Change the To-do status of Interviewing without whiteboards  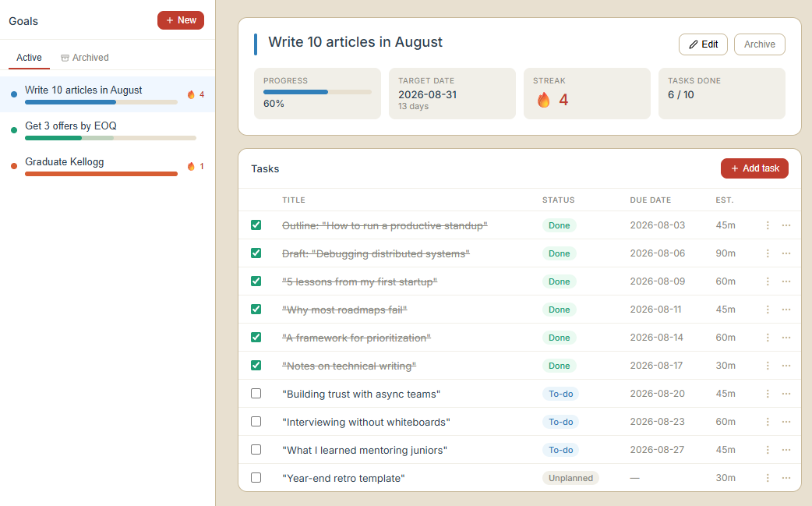click(x=560, y=422)
